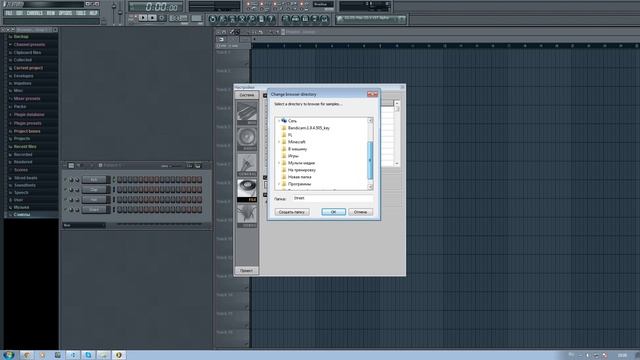Select the bottom bug icon in settings

247,216
